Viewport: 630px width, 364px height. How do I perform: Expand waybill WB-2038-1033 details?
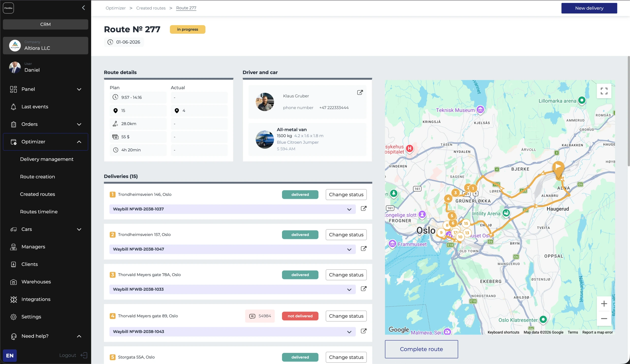pos(349,290)
